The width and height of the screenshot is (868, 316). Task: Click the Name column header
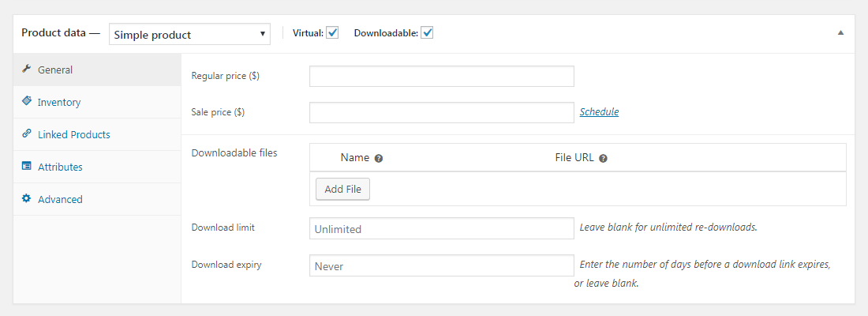point(355,157)
